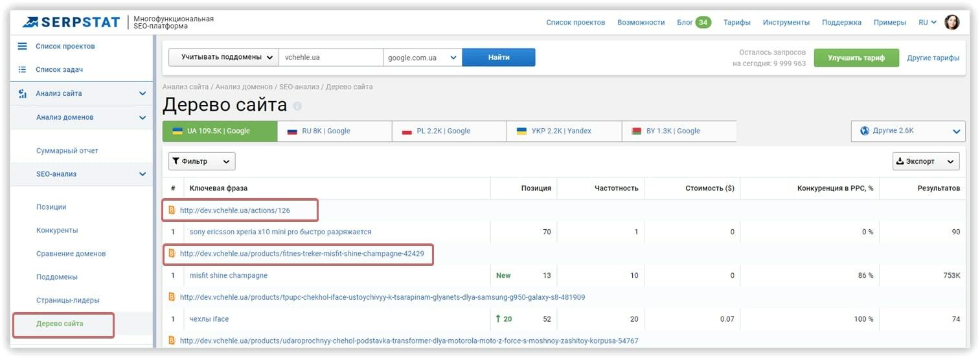Open the RU language selector
The height and width of the screenshot is (358, 980).
pyautogui.click(x=928, y=22)
